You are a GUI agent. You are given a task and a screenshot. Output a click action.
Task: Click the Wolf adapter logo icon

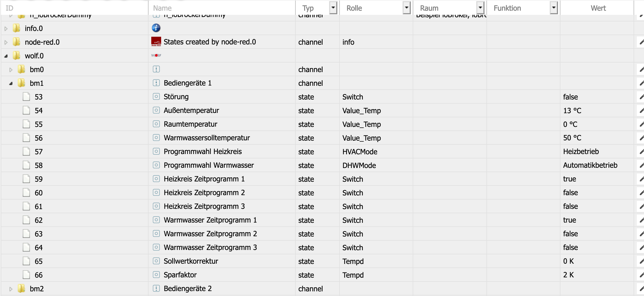(x=156, y=55)
